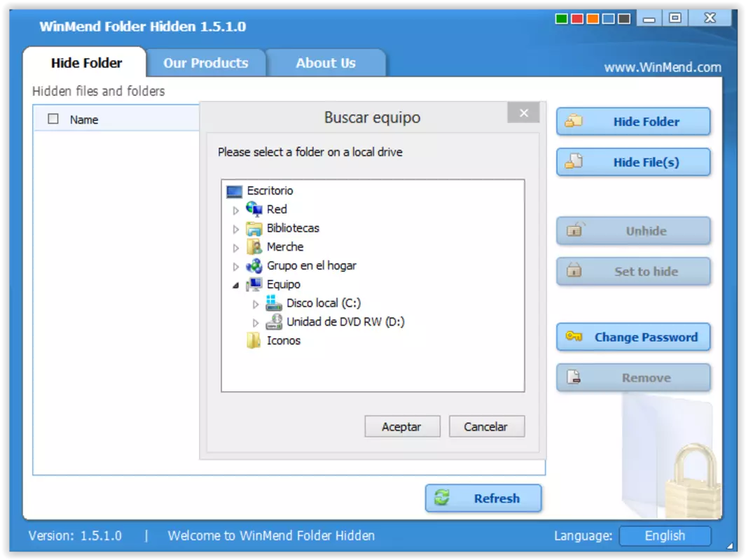Screen dimensions: 746x560
Task: Tick the Name column select-all checkbox
Action: click(x=53, y=119)
